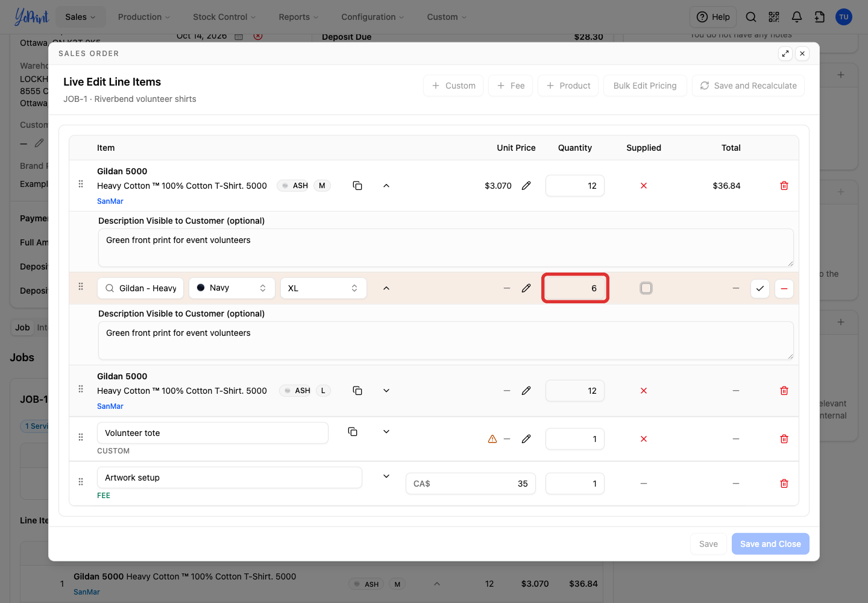This screenshot has height=603, width=868.
Task: Collapse the Gildan 5000 ASH M description
Action: tap(386, 186)
